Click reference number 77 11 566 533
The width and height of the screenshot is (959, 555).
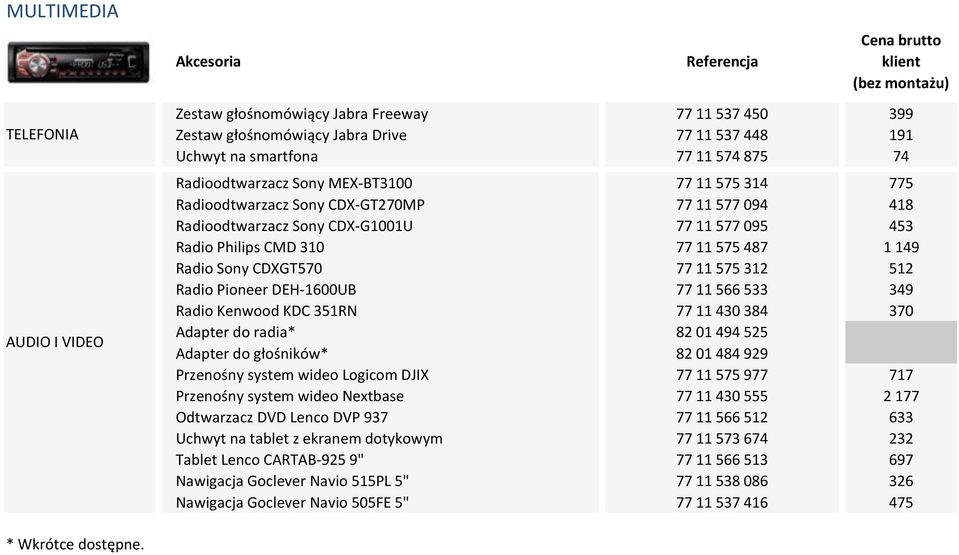coord(722,290)
